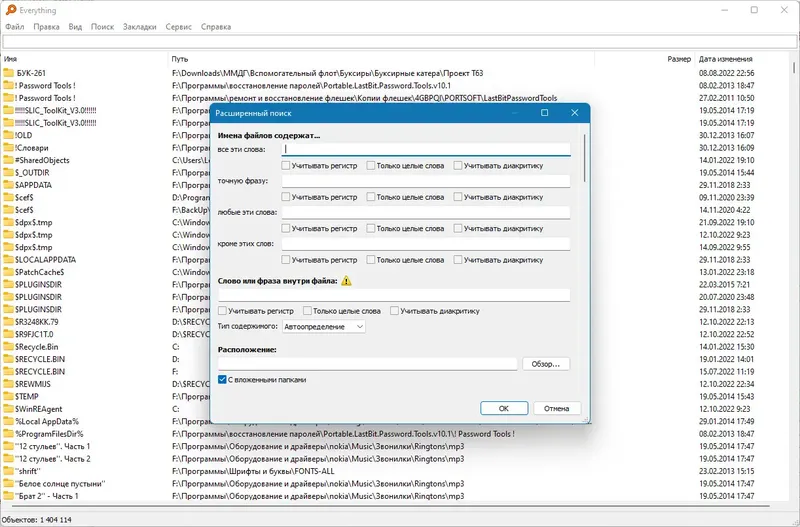800x527 pixels.
Task: Click the #SharedObjects folder icon
Action: click(x=8, y=160)
